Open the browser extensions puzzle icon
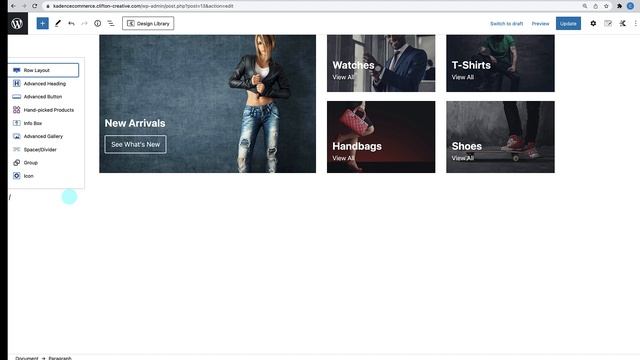The width and height of the screenshot is (640, 360). point(620,6)
